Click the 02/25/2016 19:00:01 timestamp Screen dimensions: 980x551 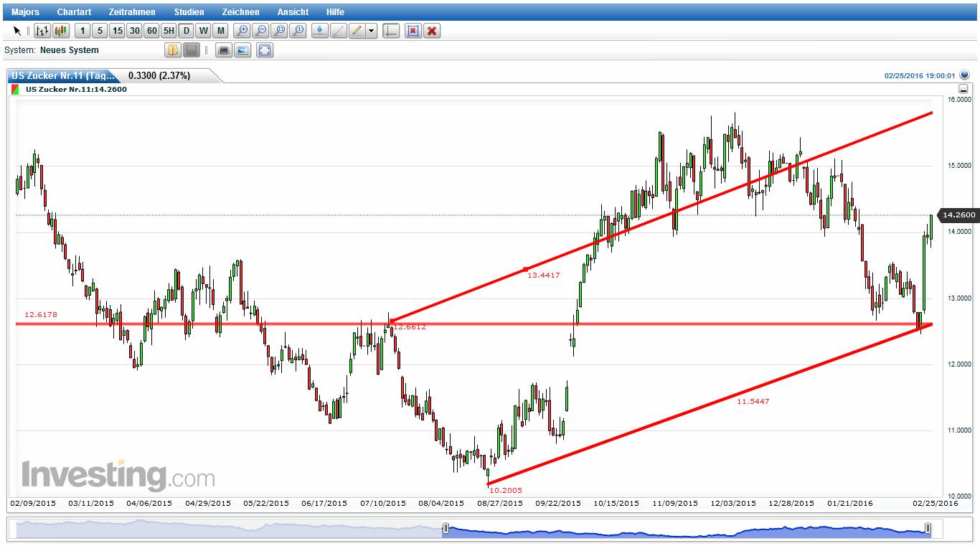point(920,75)
